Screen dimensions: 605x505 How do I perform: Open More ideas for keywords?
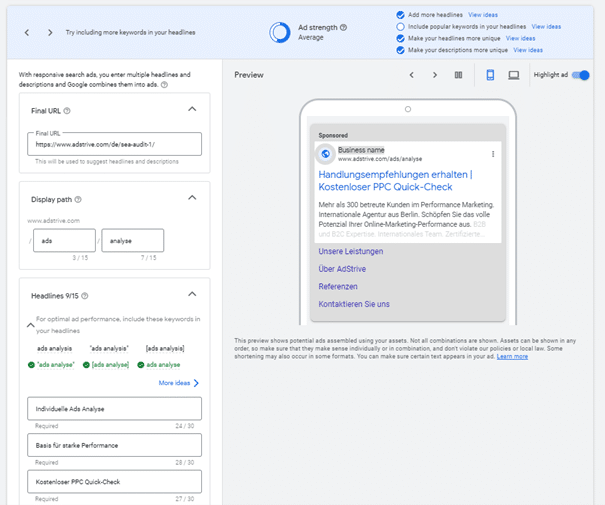coord(179,383)
